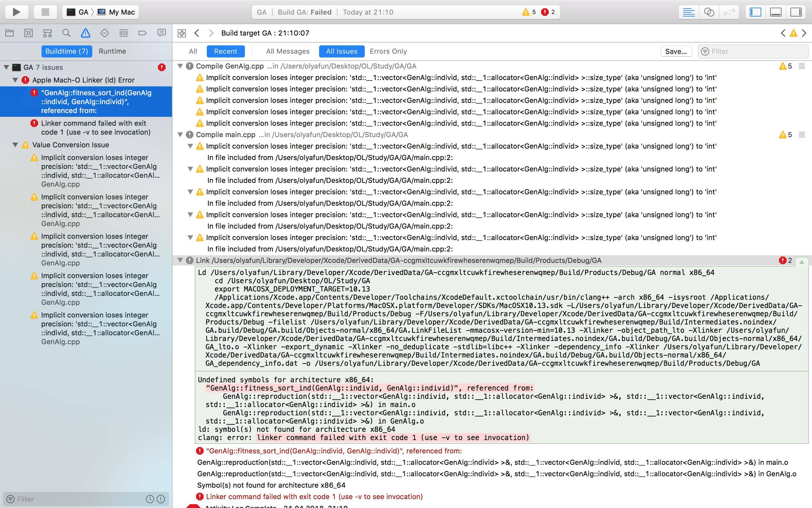812x508 pixels.
Task: Open the Find navigator
Action: [x=66, y=33]
